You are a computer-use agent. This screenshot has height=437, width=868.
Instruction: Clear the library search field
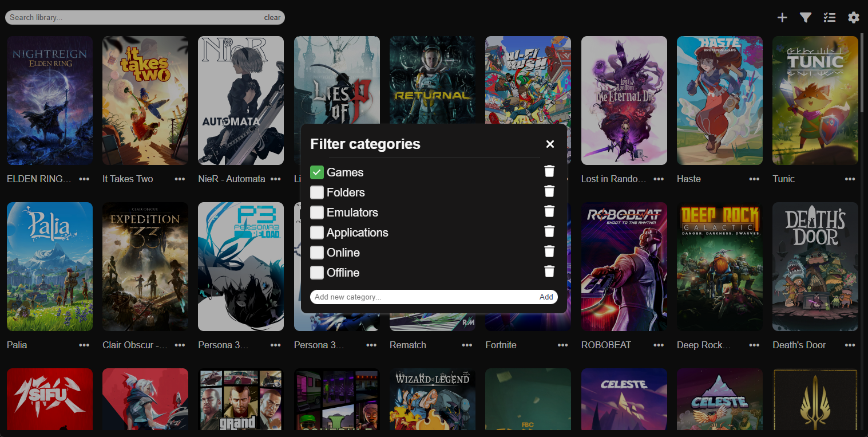tap(272, 17)
